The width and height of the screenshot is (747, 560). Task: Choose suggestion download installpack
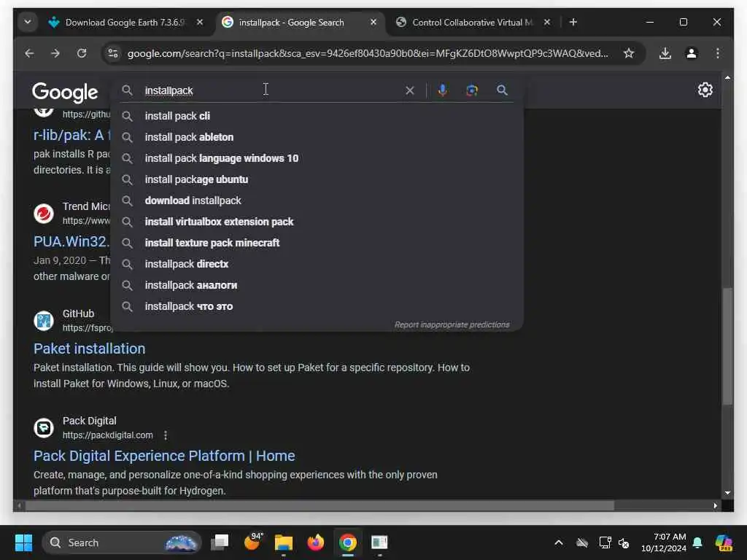[x=317, y=201]
